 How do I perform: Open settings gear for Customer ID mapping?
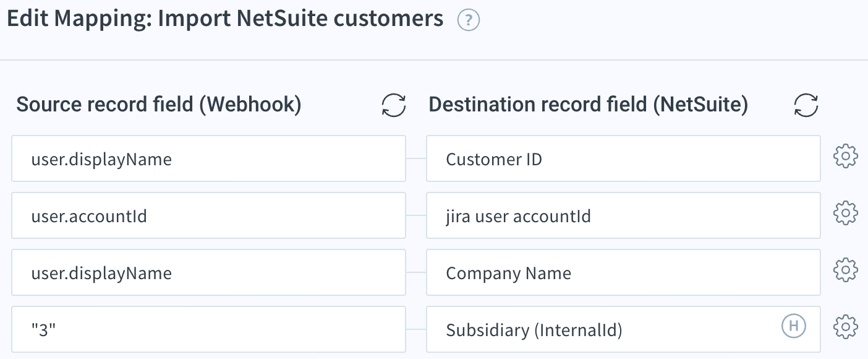[x=845, y=156]
